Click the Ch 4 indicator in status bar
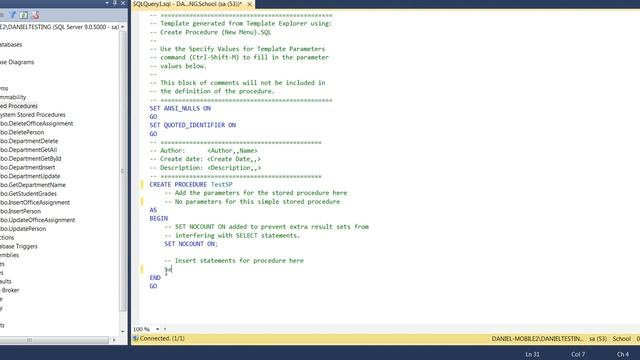The image size is (640, 360). click(623, 354)
